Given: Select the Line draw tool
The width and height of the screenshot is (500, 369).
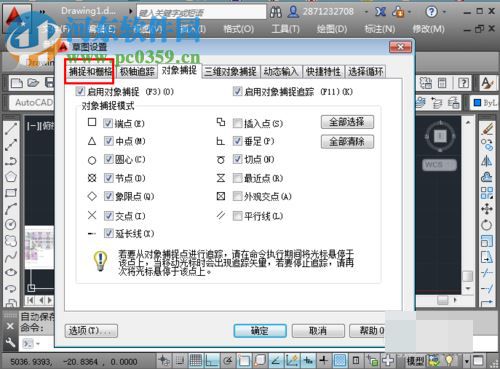Looking at the screenshot, I should [11, 129].
